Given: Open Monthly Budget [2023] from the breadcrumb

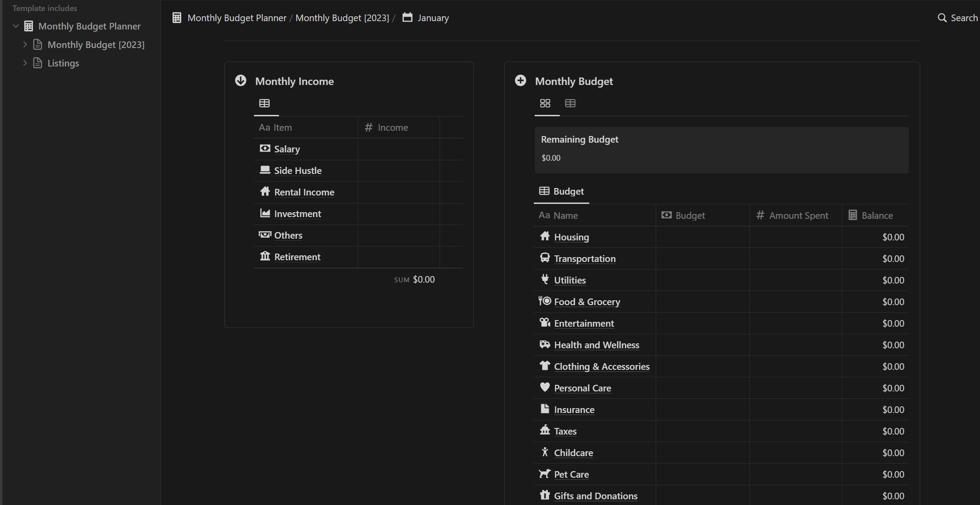Looking at the screenshot, I should click(343, 18).
